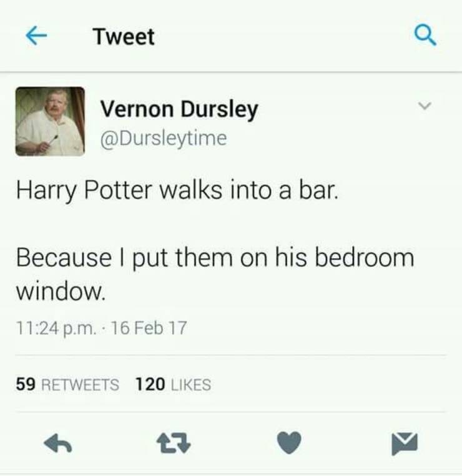Like the tweet with the heart icon
Viewport: 462px width, 476px height.
coord(290,443)
